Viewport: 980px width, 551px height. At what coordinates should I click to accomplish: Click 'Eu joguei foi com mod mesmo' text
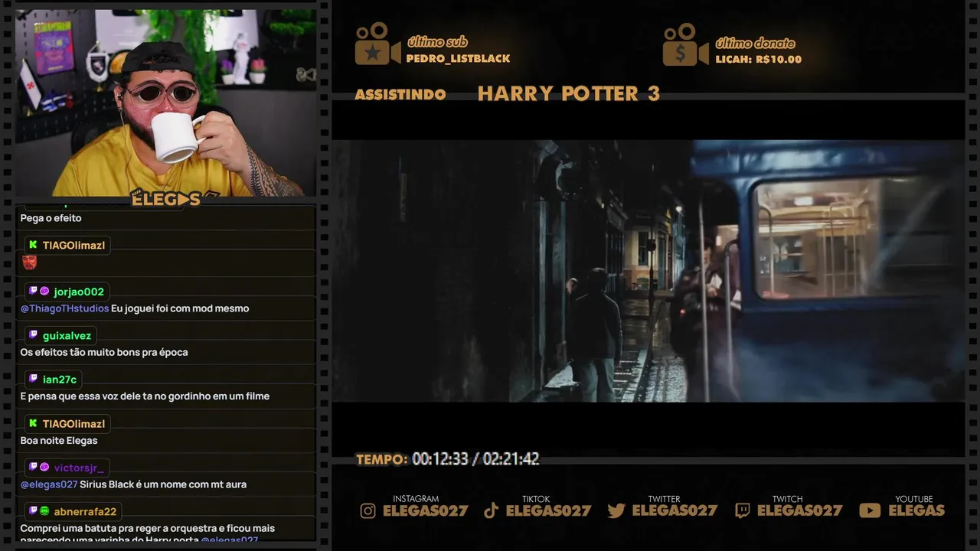(x=180, y=308)
